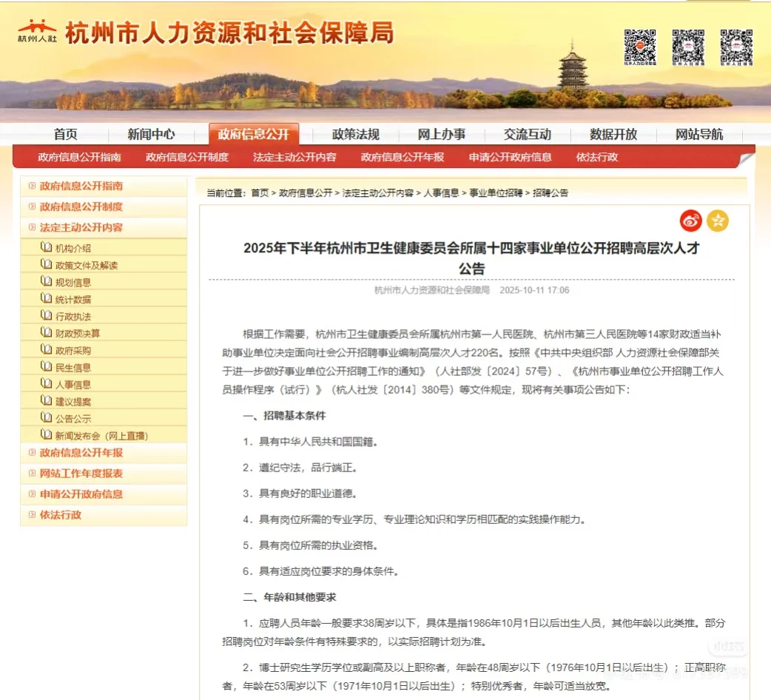Click the middle QR code image

[x=688, y=47]
